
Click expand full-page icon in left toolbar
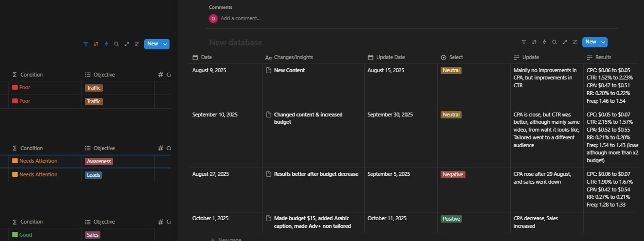(x=127, y=44)
